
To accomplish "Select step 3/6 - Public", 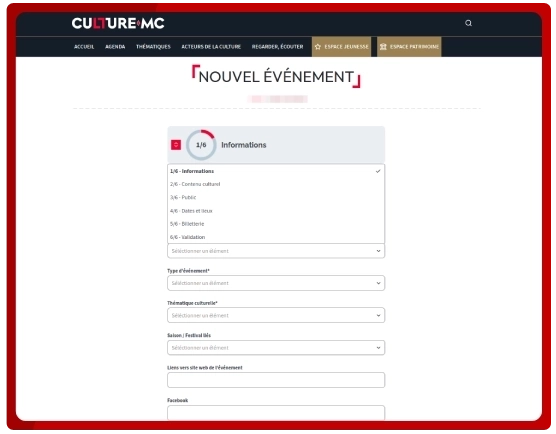I will pos(276,197).
